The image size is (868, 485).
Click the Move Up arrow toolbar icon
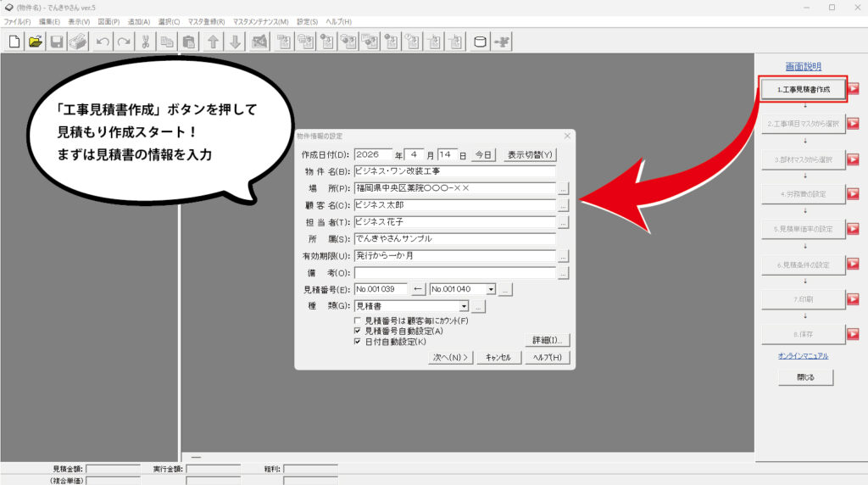pyautogui.click(x=213, y=42)
